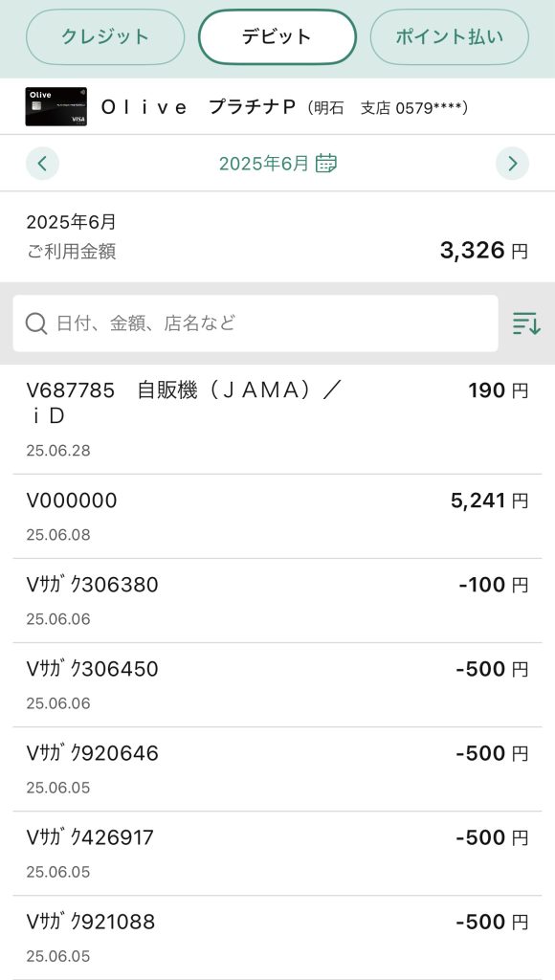Screen dimensions: 555x980
Task: Go to next month with right chevron
Action: click(513, 164)
